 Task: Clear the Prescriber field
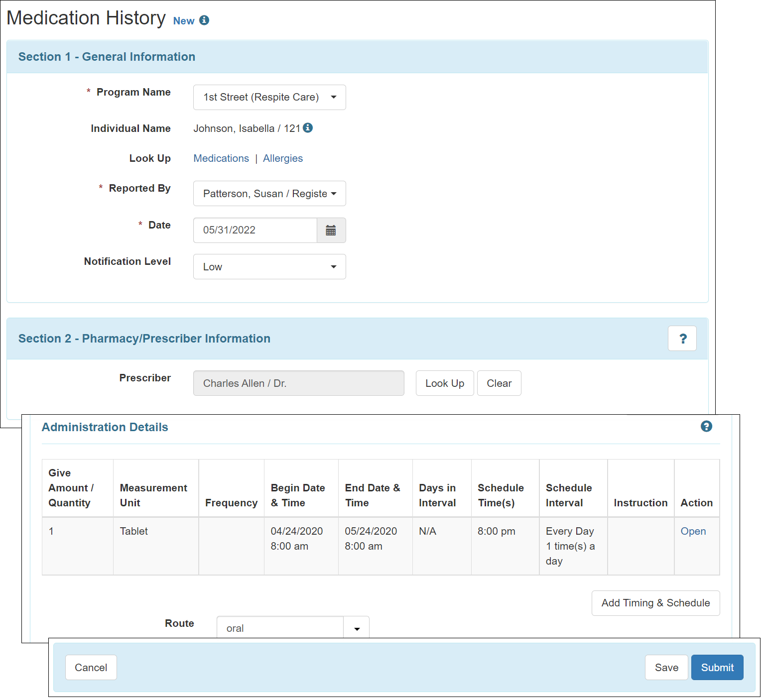[499, 383]
